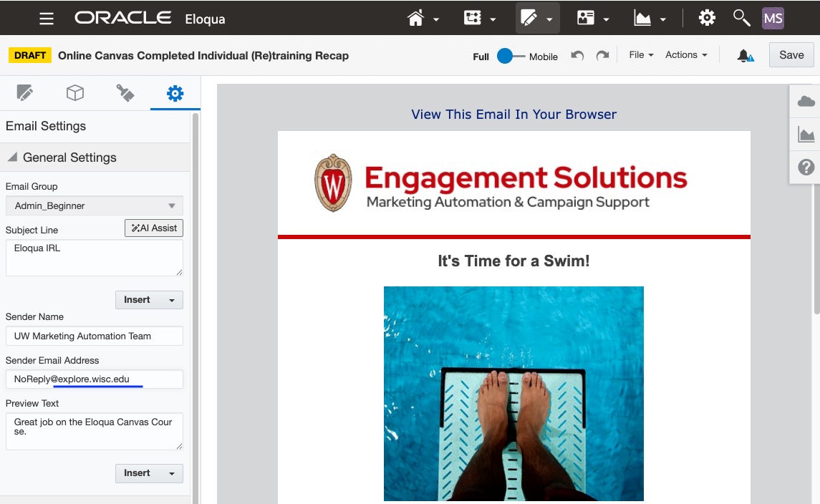Open the chart analytics side panel icon
Viewport: 820px width, 504px height.
[806, 135]
